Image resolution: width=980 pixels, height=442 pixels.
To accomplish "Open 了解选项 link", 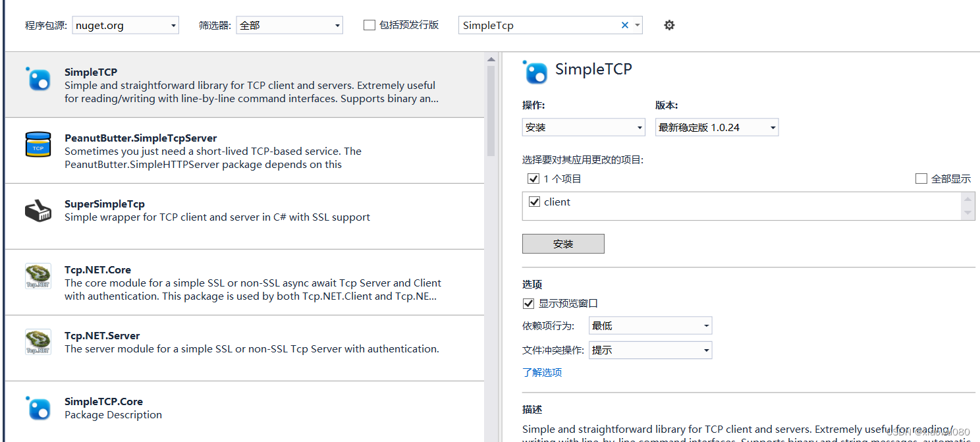I will point(542,372).
